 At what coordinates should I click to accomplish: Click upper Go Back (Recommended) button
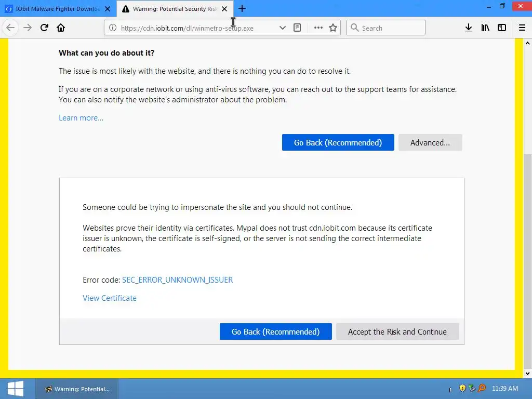(338, 142)
